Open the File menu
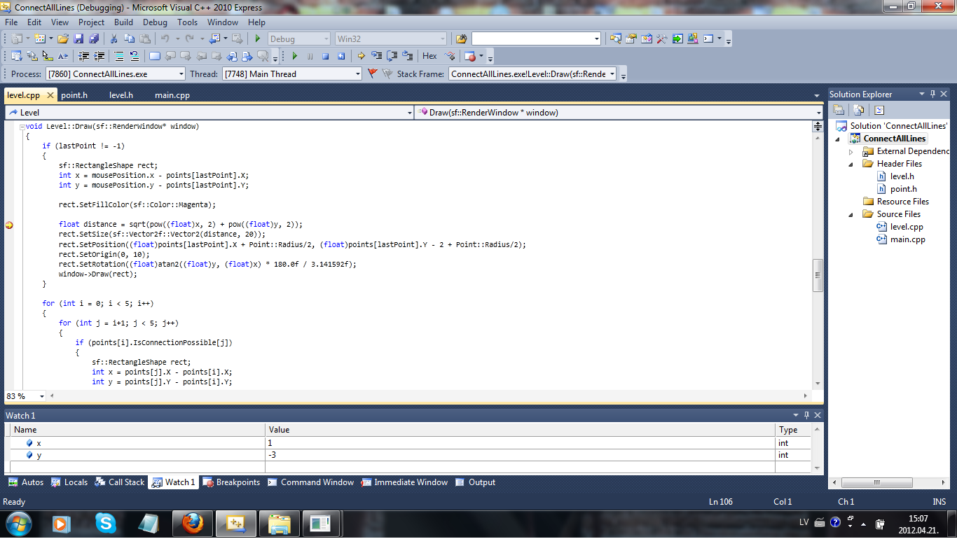 (x=11, y=22)
